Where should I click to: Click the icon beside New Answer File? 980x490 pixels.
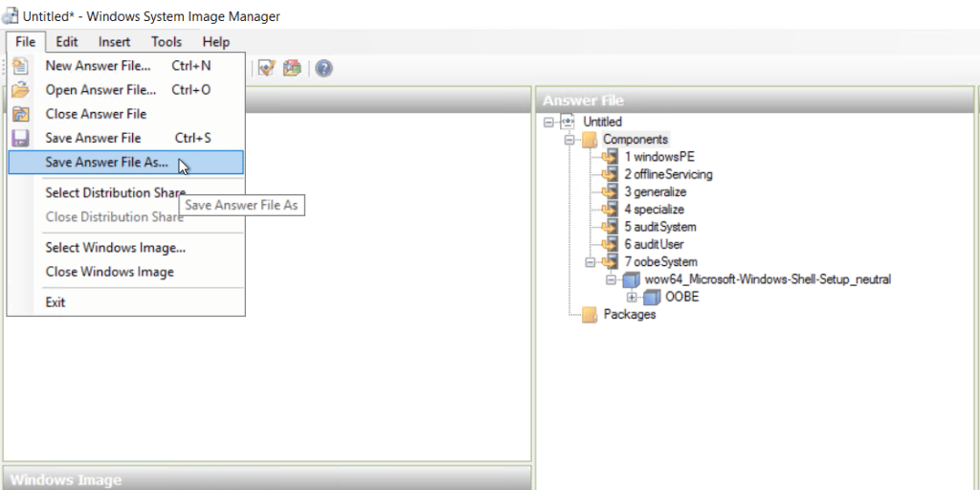click(x=21, y=66)
